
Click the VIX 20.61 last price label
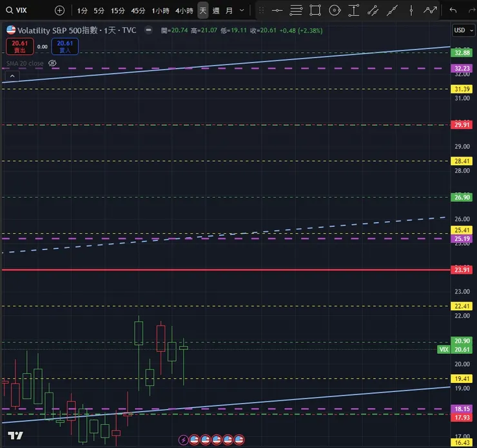455,349
